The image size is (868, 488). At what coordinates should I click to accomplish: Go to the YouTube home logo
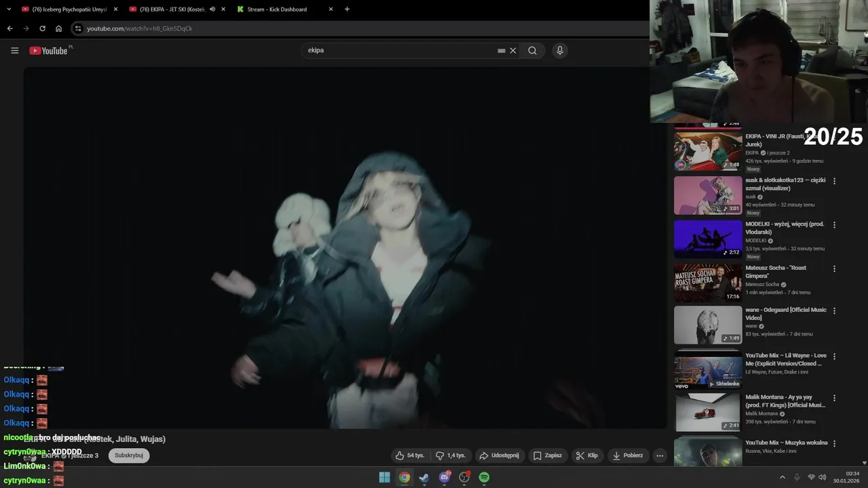click(x=50, y=50)
